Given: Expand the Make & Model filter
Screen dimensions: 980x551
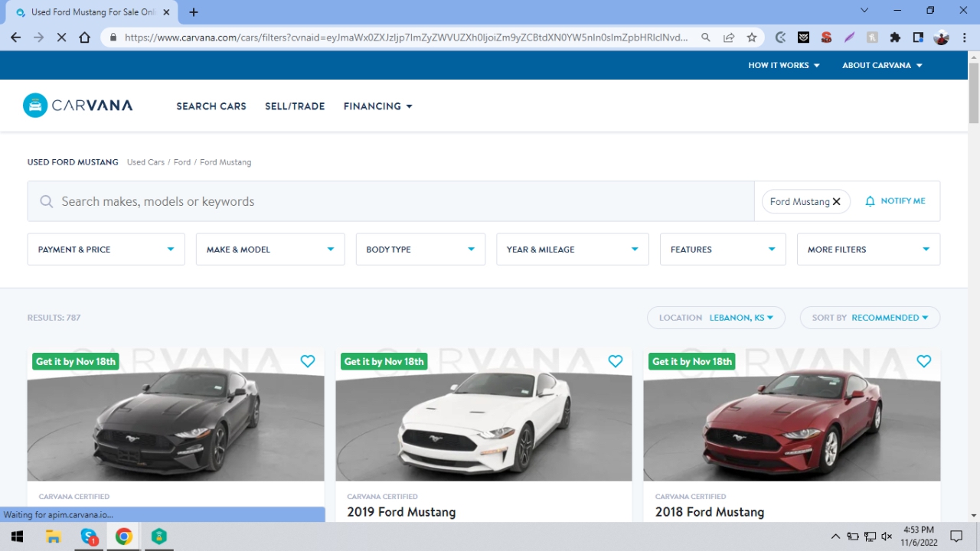Looking at the screenshot, I should [x=270, y=249].
